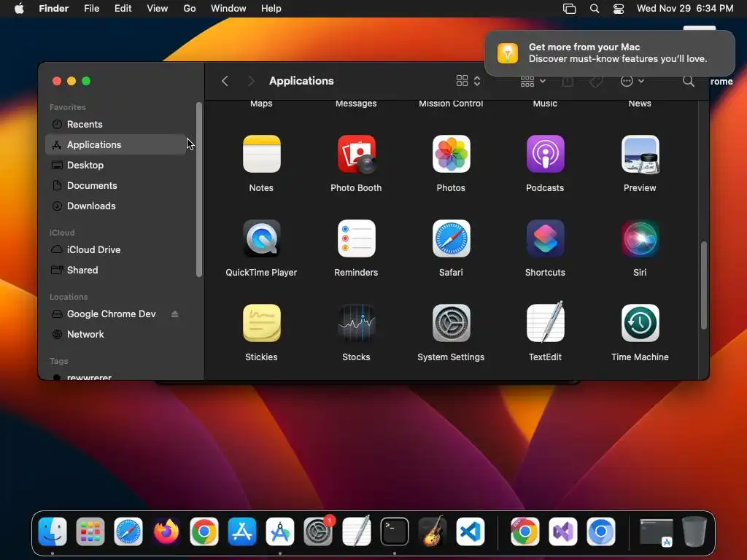Open the Notes app icon

click(262, 154)
